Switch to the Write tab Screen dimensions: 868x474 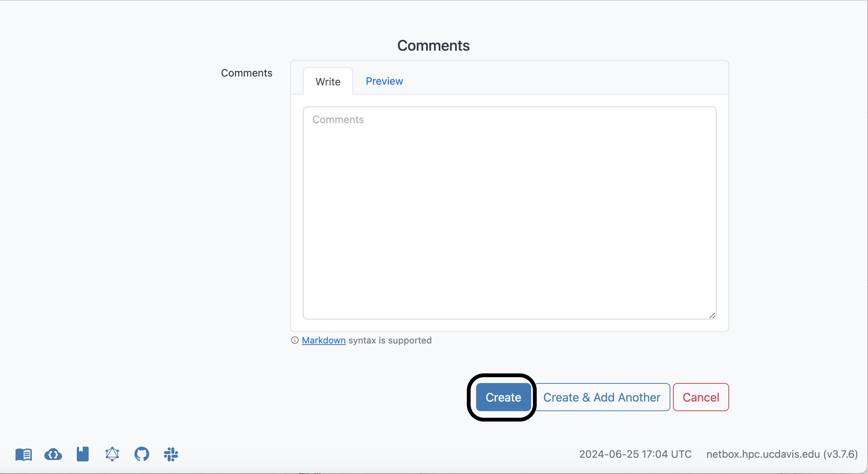coord(328,82)
